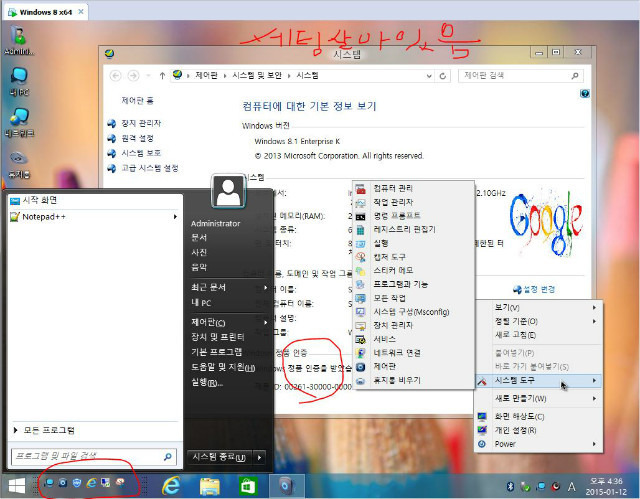The height and width of the screenshot is (499, 640).
Task: Select 휴지통 desktop icon
Action: tap(19, 164)
